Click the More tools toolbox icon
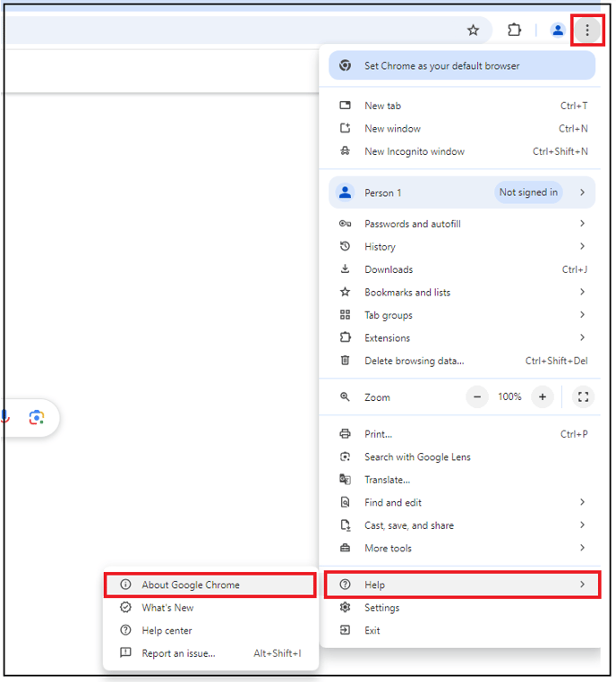This screenshot has width=616, height=682. (345, 548)
